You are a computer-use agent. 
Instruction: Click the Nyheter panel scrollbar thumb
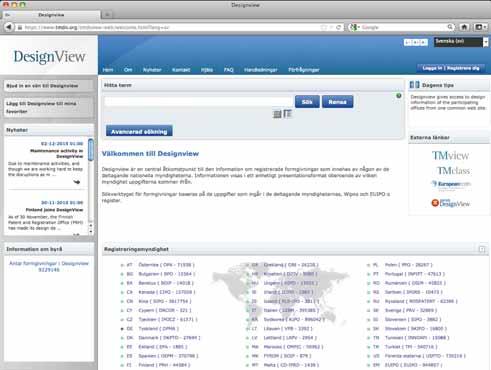[91, 150]
